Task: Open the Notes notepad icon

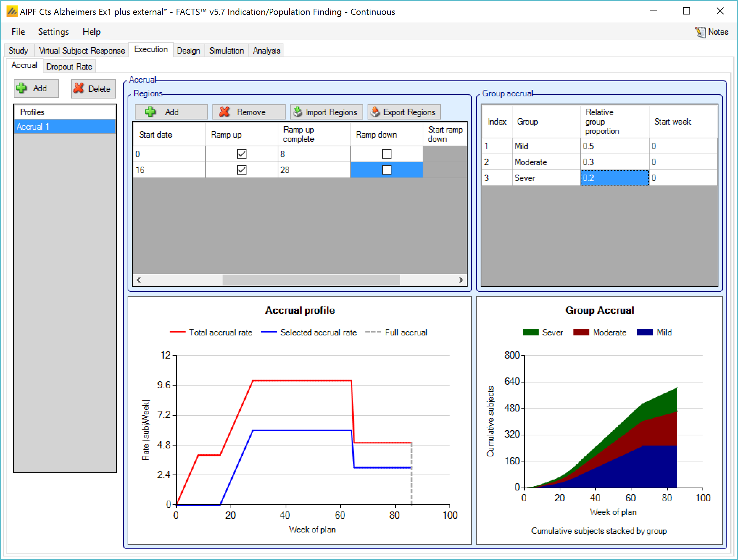Action: point(700,32)
